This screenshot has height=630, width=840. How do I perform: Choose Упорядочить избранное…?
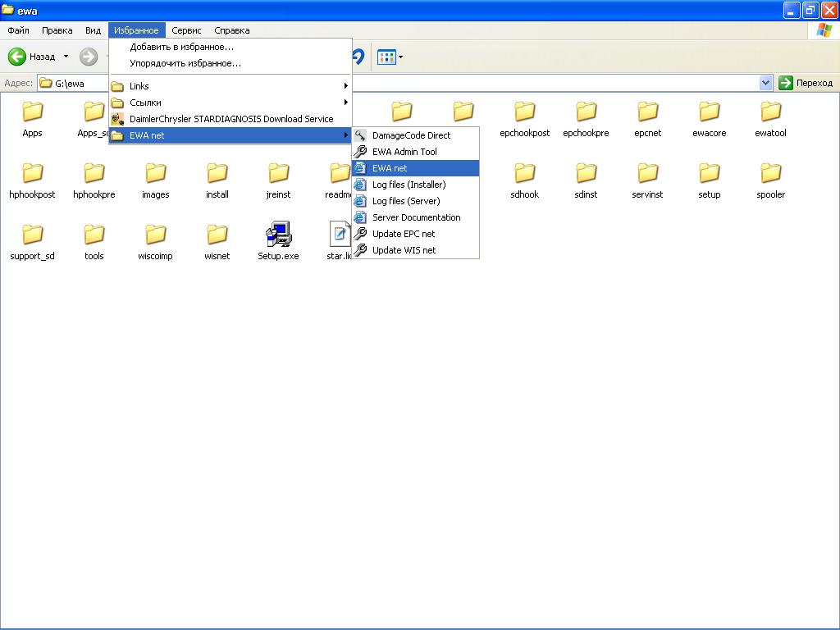(231, 63)
